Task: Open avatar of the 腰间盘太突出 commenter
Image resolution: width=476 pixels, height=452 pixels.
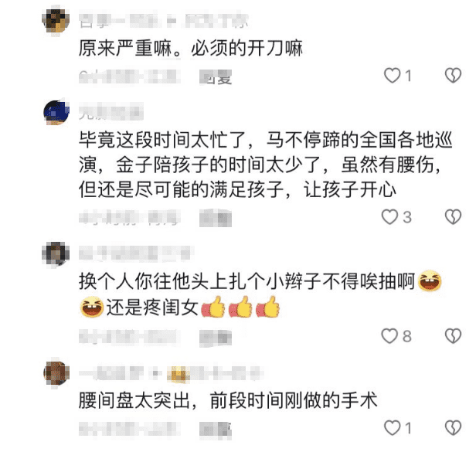Action: click(x=56, y=373)
